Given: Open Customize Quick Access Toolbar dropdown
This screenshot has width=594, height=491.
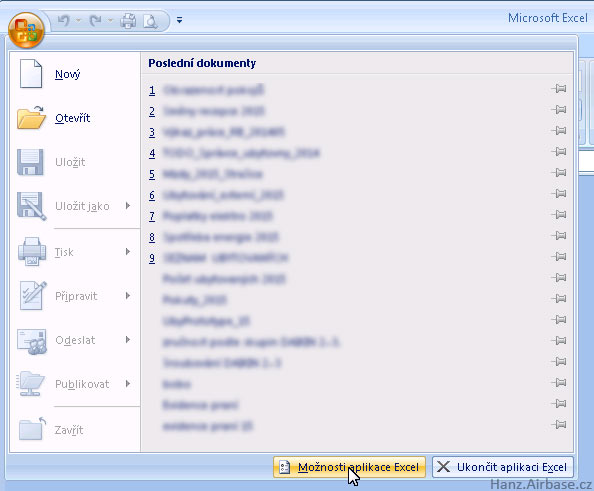Looking at the screenshot, I should 180,20.
